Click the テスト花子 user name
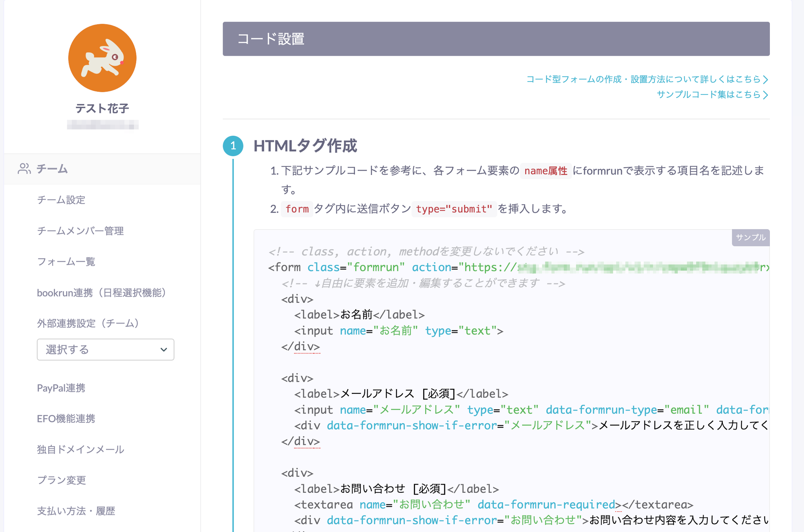The image size is (804, 532). tap(102, 108)
